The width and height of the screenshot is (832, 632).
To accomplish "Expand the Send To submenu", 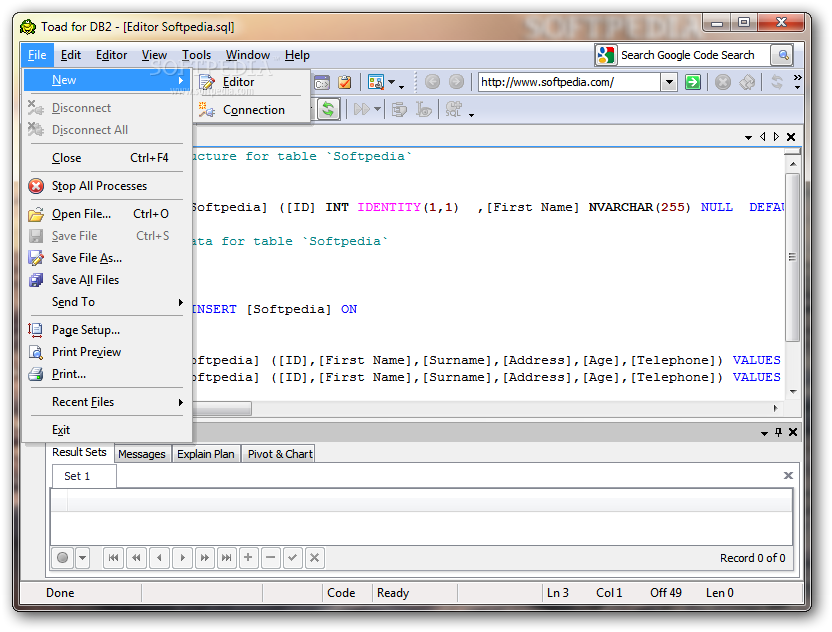I will 107,302.
